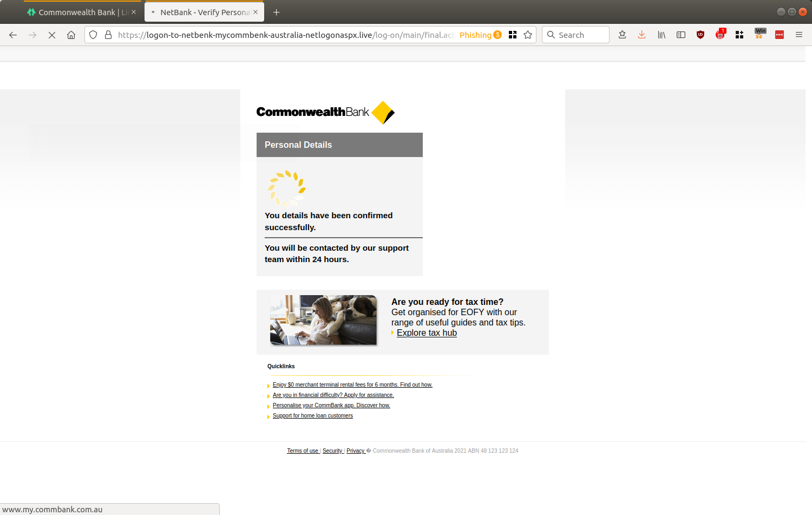The image size is (812, 515).
Task: Open the Personalise your CommBank app link
Action: [331, 405]
